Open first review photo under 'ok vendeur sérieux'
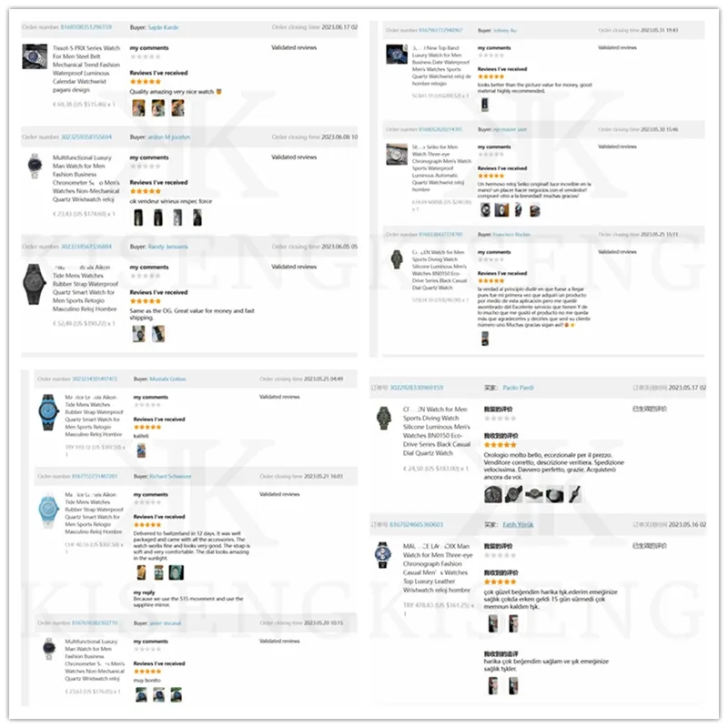Image resolution: width=728 pixels, height=728 pixels. coord(138,217)
